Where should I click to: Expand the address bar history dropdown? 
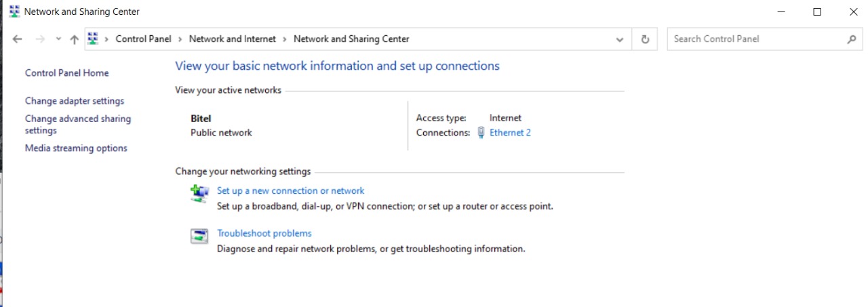pos(619,39)
